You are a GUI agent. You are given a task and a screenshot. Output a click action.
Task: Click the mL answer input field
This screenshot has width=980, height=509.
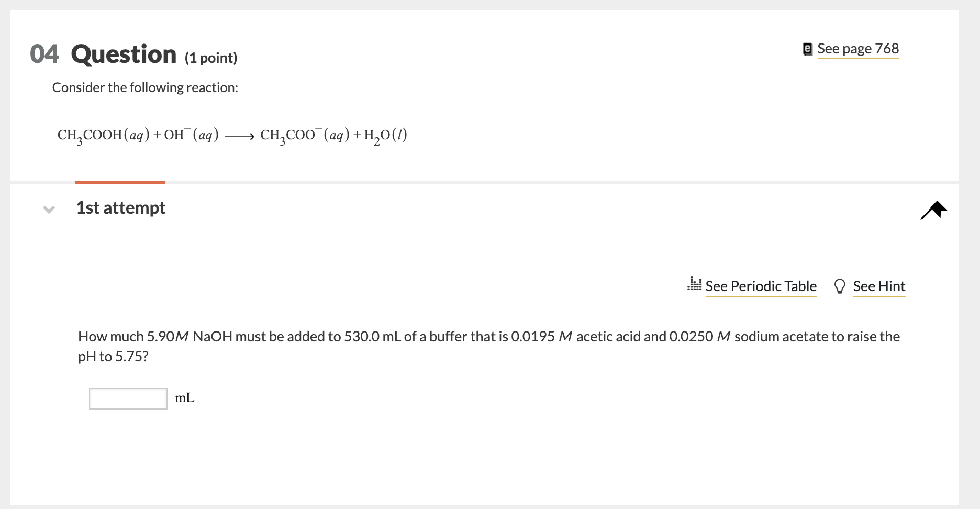point(128,399)
